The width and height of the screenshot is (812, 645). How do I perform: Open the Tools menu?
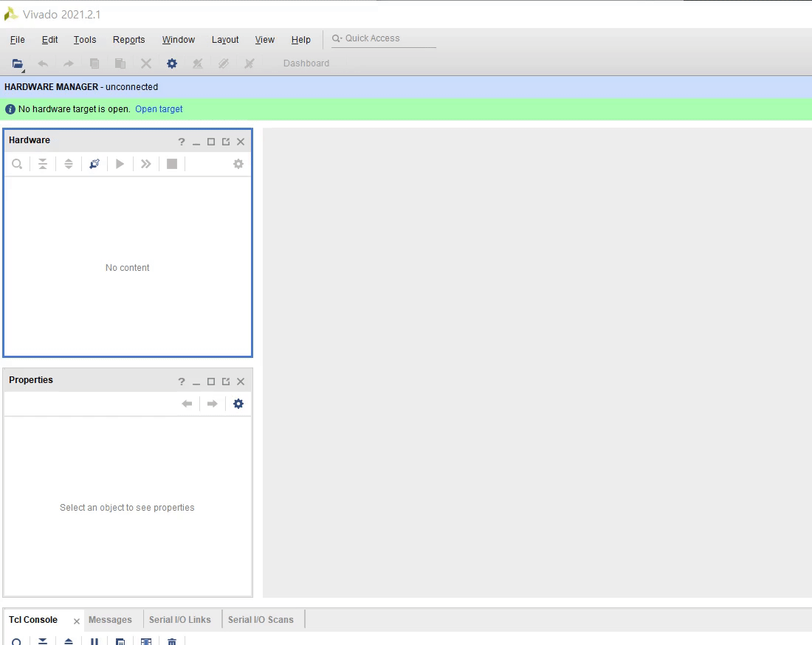(84, 40)
